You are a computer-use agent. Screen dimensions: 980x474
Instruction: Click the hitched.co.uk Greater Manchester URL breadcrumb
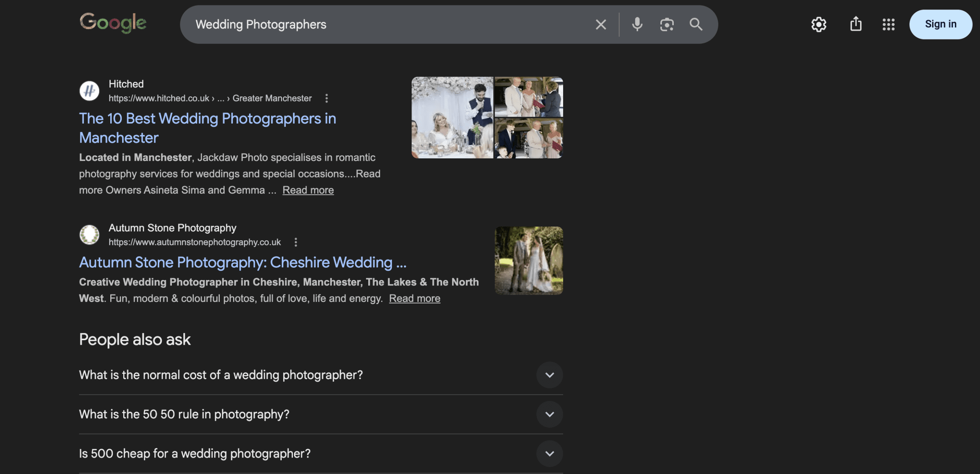pos(210,98)
